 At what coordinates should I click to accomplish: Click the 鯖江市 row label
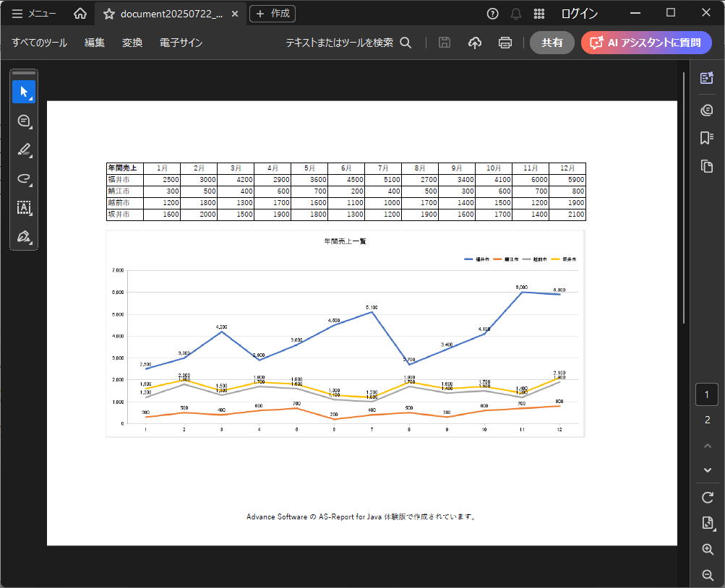[x=125, y=191]
